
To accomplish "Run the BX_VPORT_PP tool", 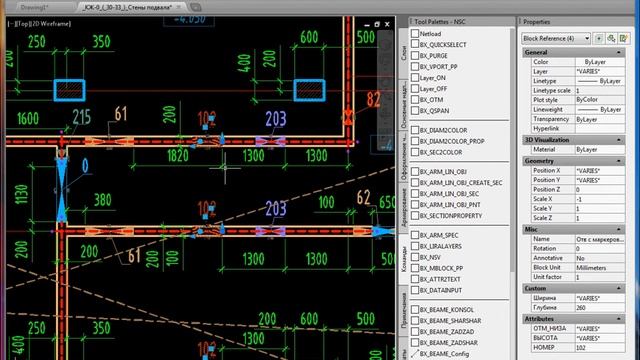I will [x=434, y=67].
